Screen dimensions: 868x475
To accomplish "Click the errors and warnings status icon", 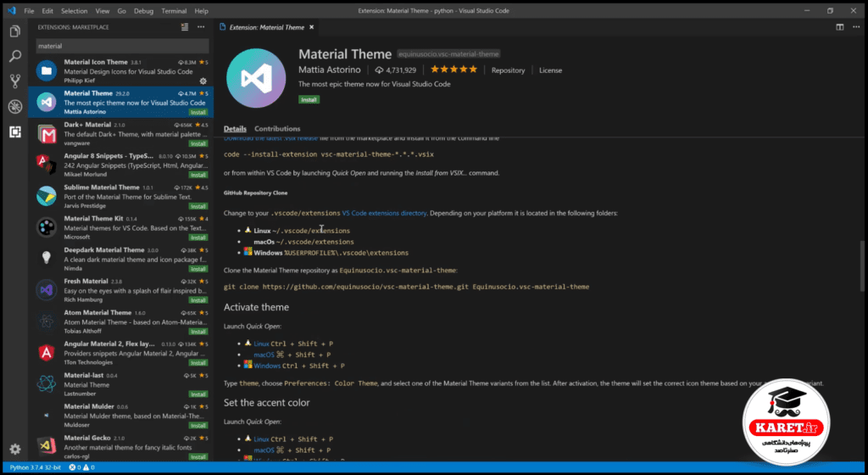I will coord(81,468).
